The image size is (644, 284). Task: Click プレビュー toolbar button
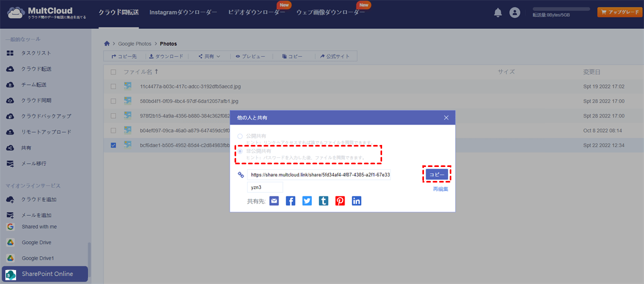tap(250, 56)
